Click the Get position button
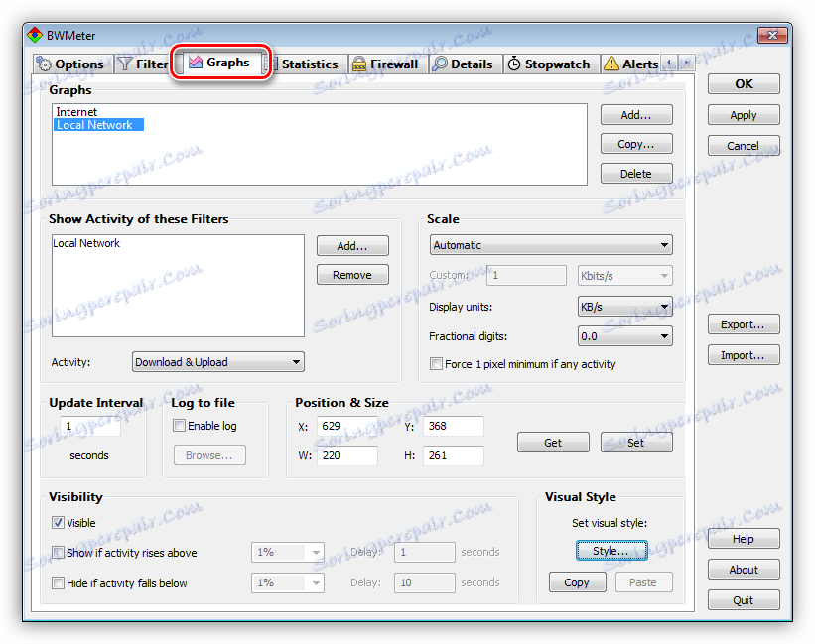 click(553, 443)
